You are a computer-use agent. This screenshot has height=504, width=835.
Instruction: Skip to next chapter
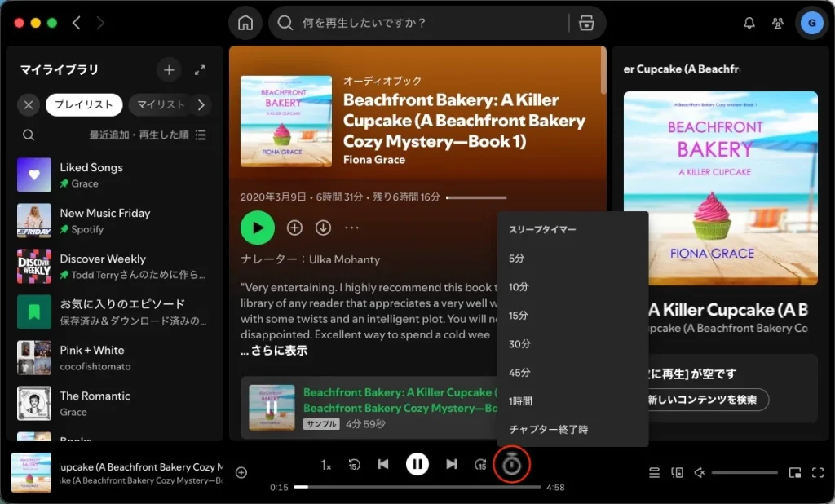452,465
